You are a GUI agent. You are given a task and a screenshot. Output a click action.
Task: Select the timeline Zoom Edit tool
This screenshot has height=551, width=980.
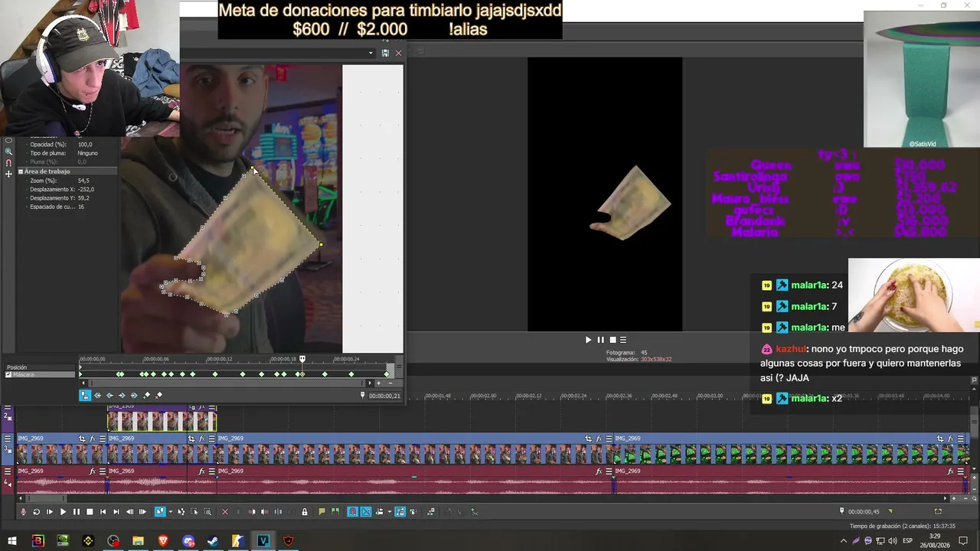[x=207, y=512]
